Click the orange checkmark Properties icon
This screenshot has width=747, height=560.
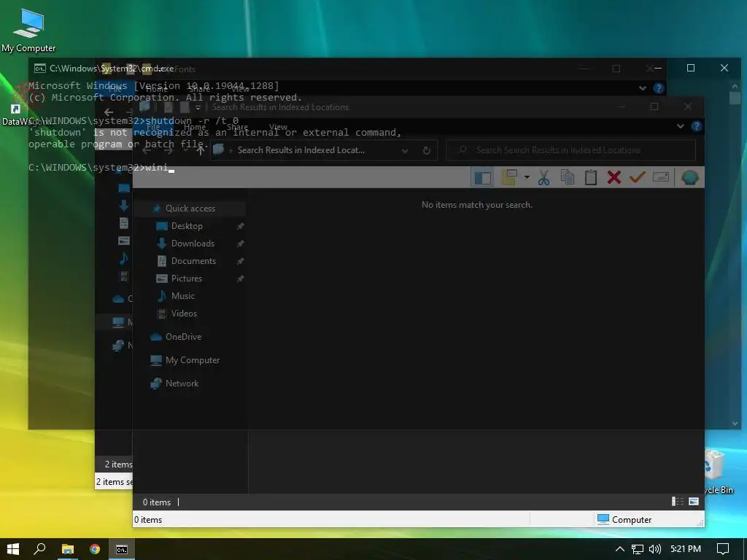(638, 178)
